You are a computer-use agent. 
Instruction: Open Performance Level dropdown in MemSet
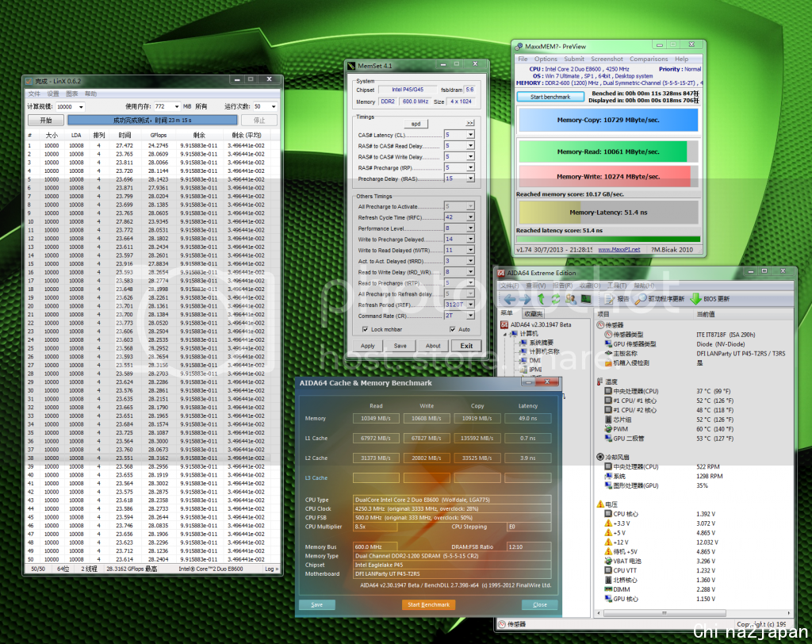click(470, 228)
